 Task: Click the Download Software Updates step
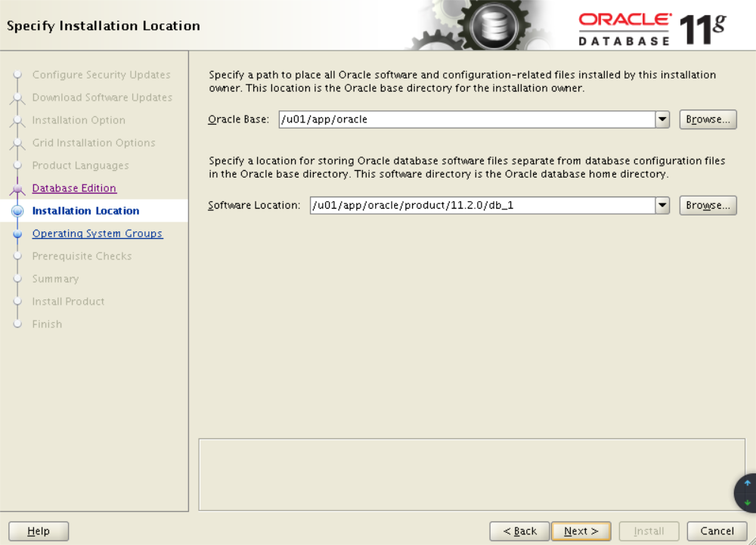[x=102, y=98]
